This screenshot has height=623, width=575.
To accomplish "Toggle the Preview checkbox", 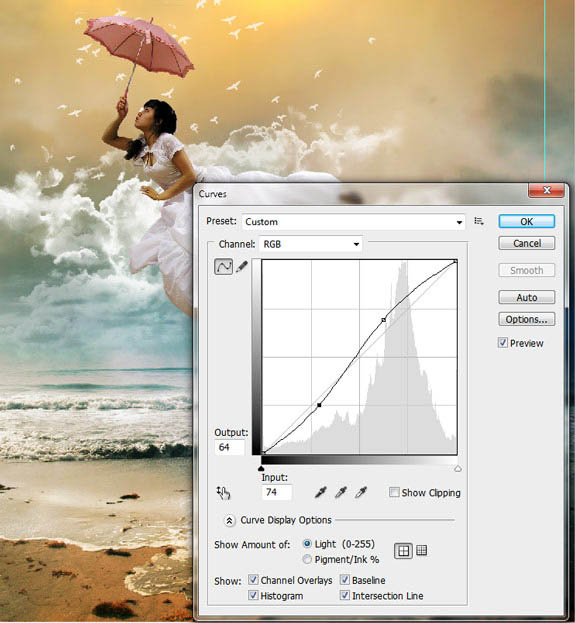I will (x=503, y=342).
